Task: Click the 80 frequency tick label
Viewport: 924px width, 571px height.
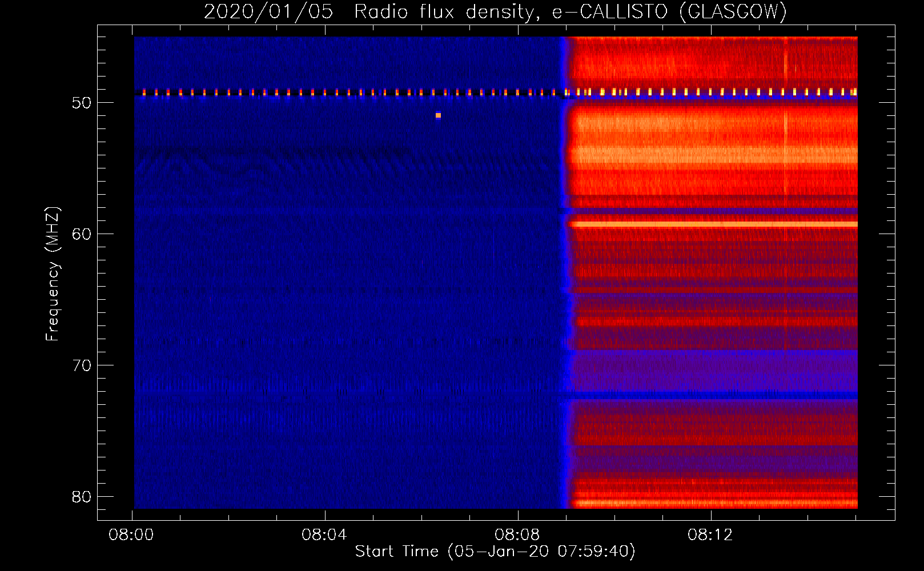Action: (82, 497)
